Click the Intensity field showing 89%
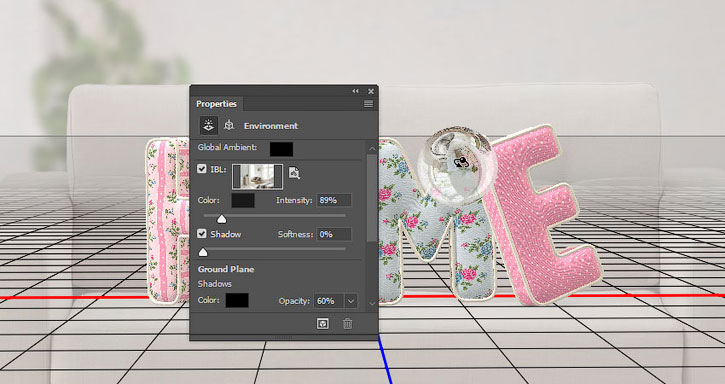The height and width of the screenshot is (384, 725). coord(334,200)
